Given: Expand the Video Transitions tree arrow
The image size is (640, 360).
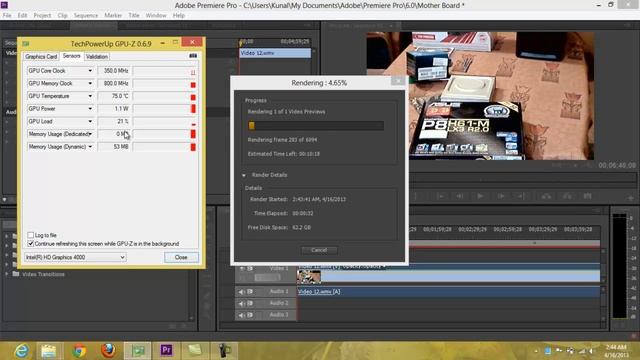Looking at the screenshot, I should [x=7, y=274].
